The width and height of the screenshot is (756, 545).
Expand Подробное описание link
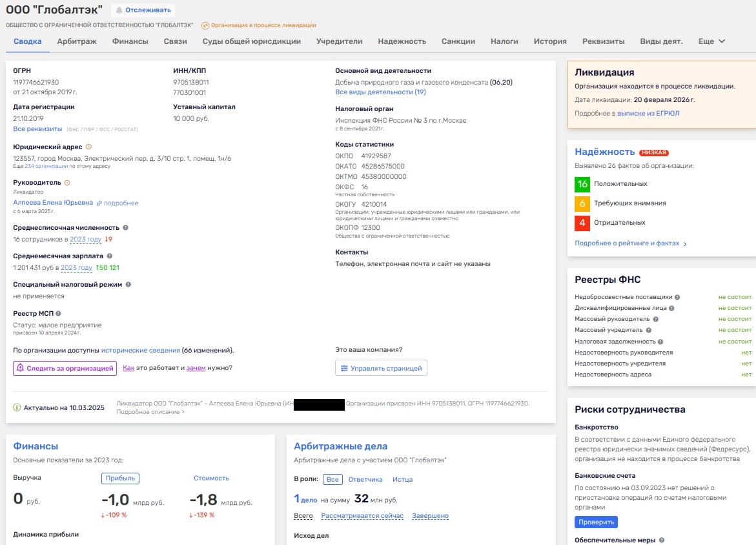click(x=150, y=412)
